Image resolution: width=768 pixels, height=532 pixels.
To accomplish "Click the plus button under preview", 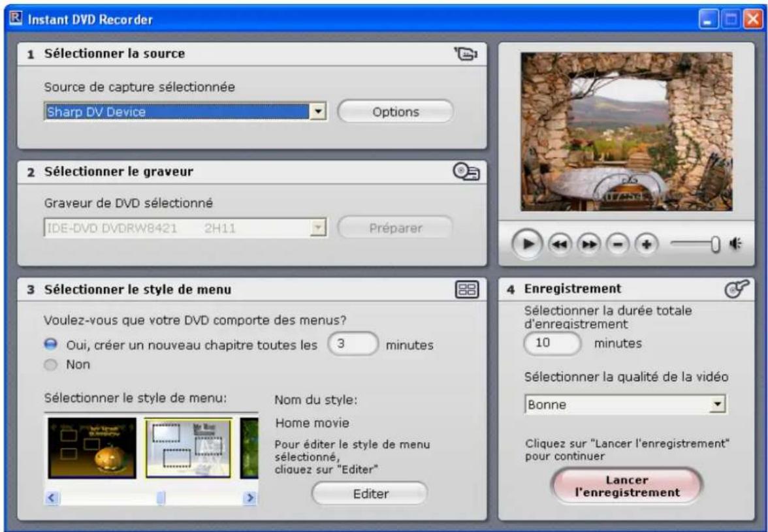I will (x=647, y=243).
